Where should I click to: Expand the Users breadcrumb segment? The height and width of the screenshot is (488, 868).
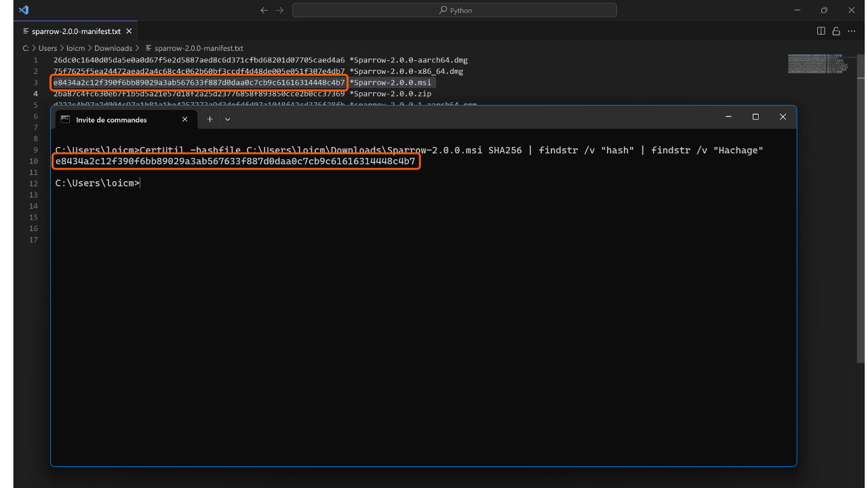47,48
